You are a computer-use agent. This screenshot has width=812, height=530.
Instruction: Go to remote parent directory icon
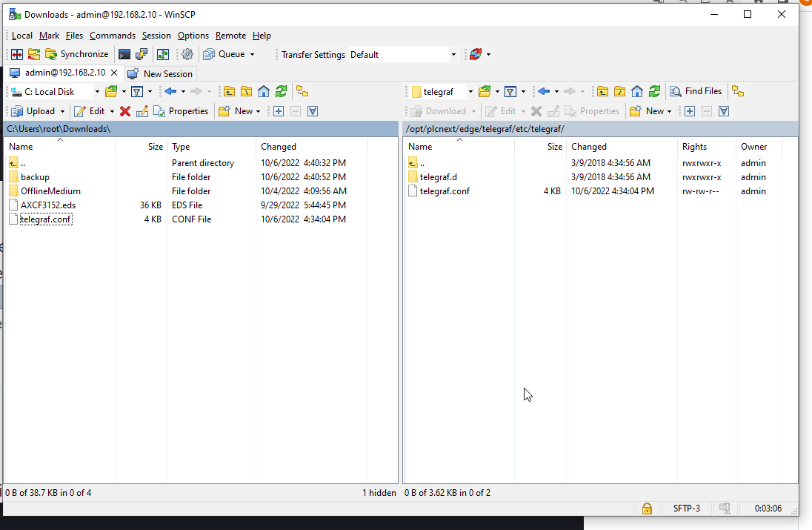coord(602,92)
